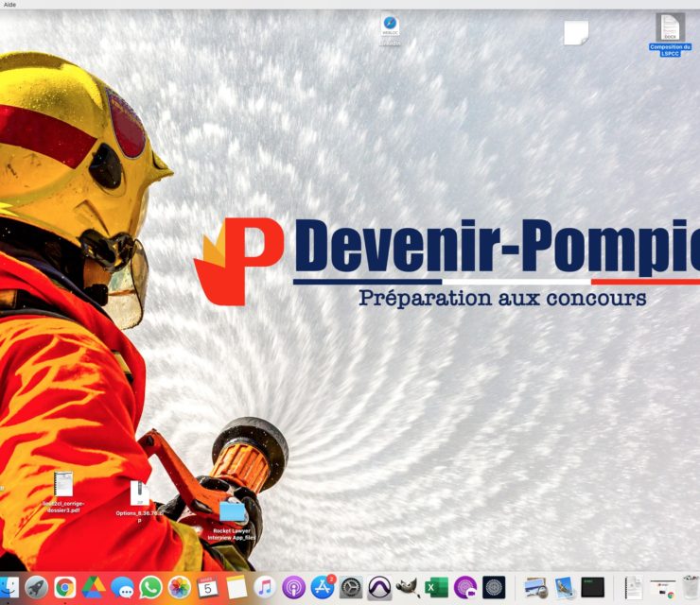Click the Launchpad rocket icon
The width and height of the screenshot is (700, 605).
coord(36,587)
